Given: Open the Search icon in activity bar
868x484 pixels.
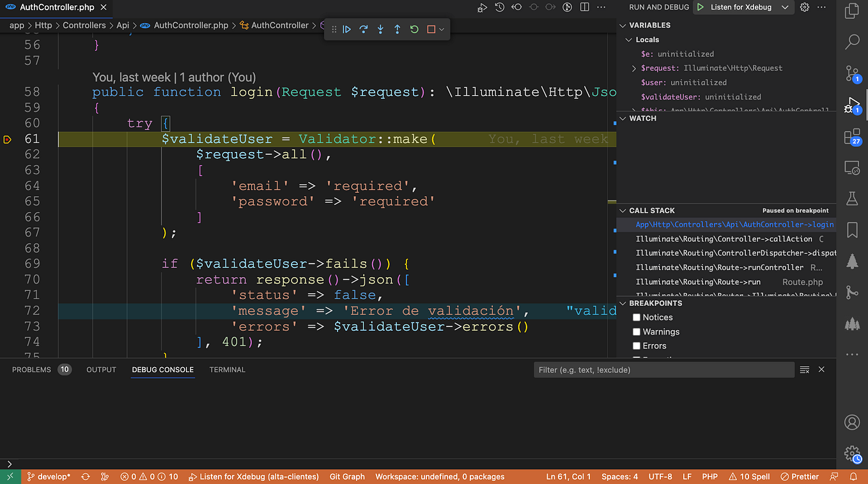Looking at the screenshot, I should tap(852, 42).
